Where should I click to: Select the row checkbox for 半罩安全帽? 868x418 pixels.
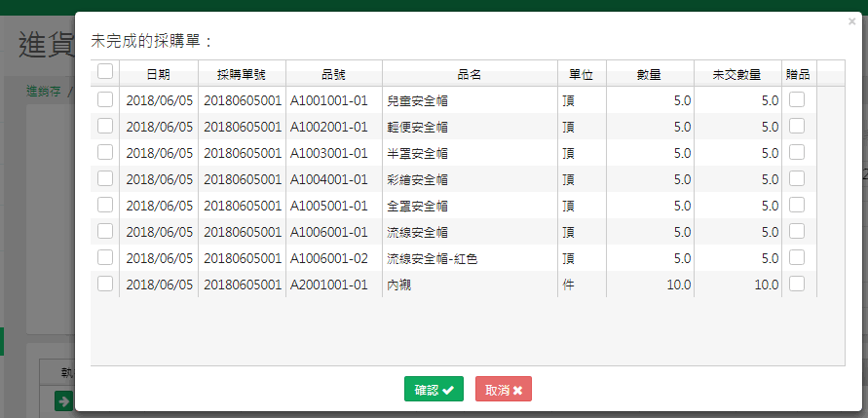tap(105, 152)
